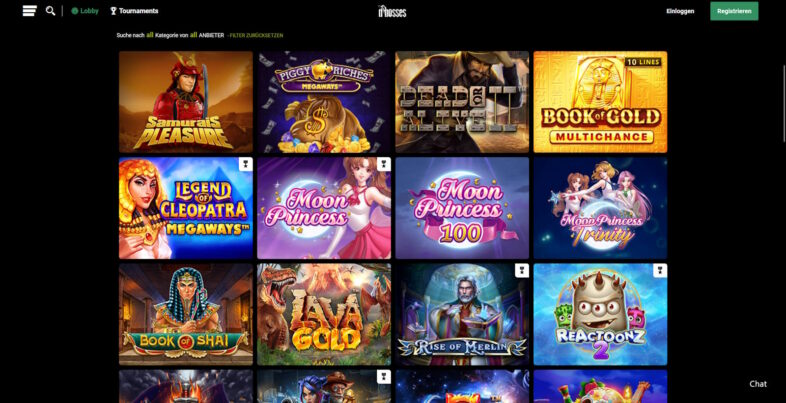Click the trophy badge on Reactoonz 2
Screen dimensions: 786x403
click(660, 271)
